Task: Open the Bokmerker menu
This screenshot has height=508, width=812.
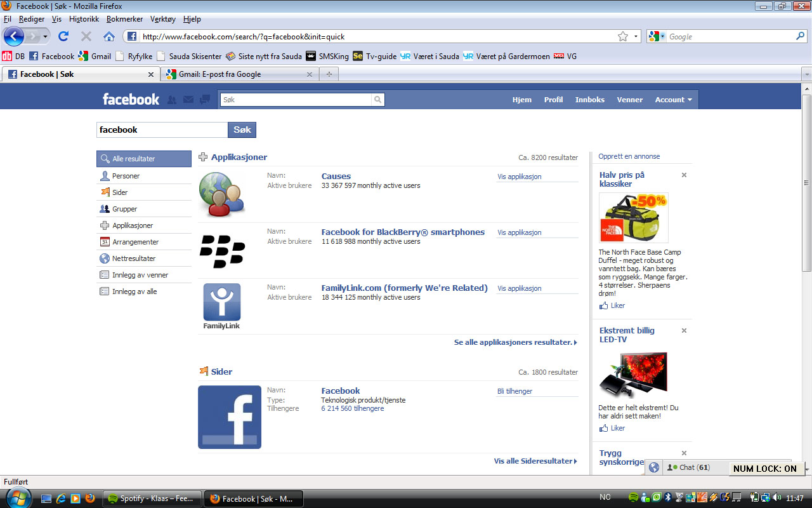Action: coord(124,19)
